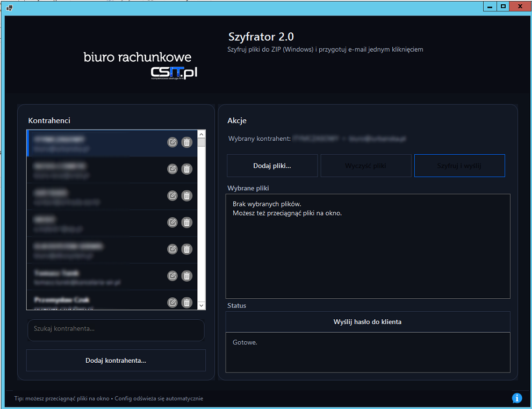Click the 'Akcje' panel heading

coord(237,120)
